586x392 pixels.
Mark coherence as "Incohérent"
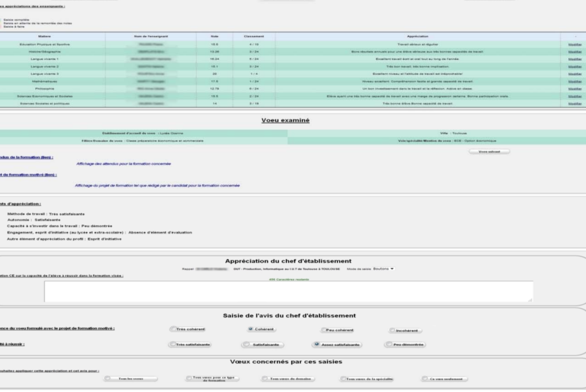(x=393, y=330)
